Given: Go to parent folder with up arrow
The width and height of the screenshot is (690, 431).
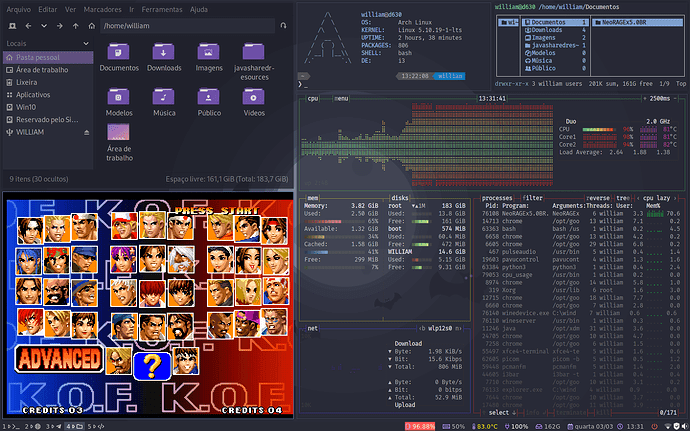Looking at the screenshot, I should pos(76,26).
